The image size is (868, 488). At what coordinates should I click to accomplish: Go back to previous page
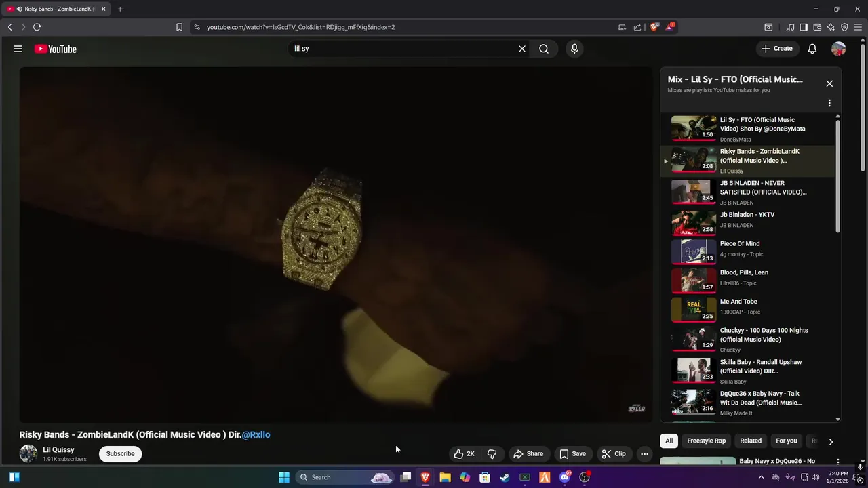click(x=9, y=27)
